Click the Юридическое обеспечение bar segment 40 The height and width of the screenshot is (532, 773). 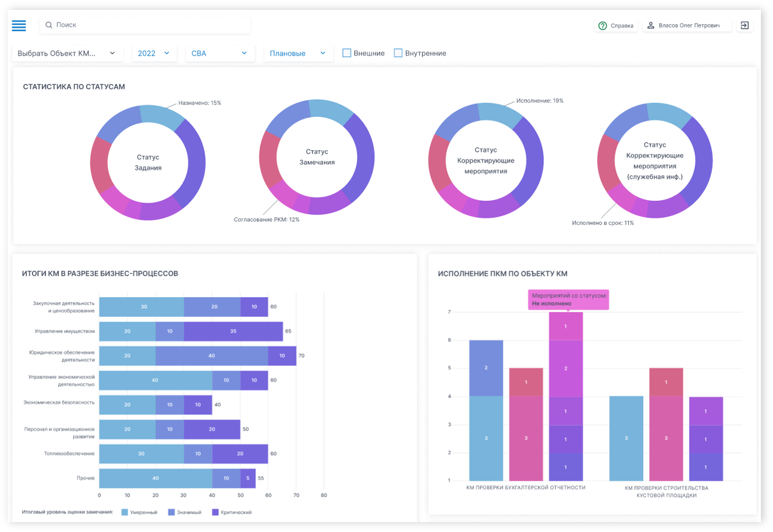point(212,356)
